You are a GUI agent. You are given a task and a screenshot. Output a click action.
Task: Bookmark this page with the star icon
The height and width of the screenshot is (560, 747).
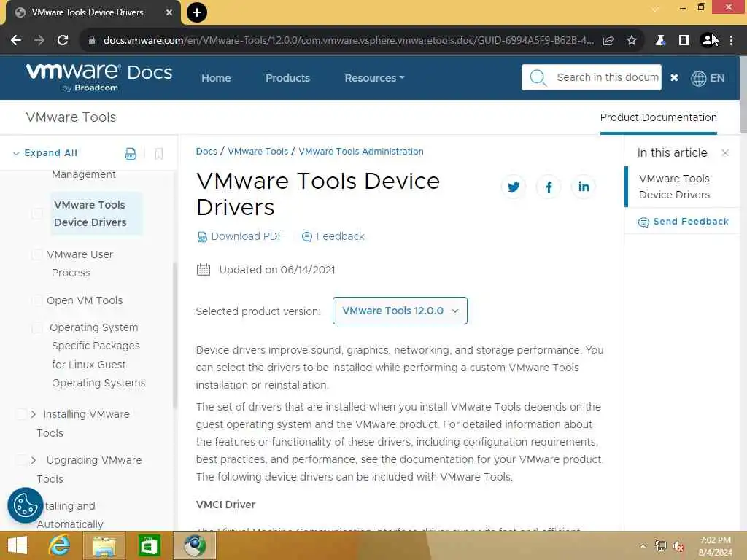(x=632, y=41)
